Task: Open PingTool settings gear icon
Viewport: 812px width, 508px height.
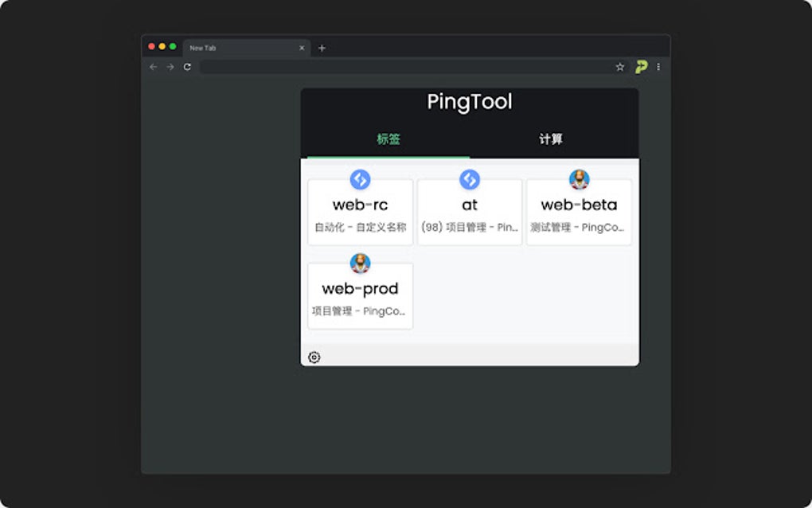Action: click(x=314, y=358)
